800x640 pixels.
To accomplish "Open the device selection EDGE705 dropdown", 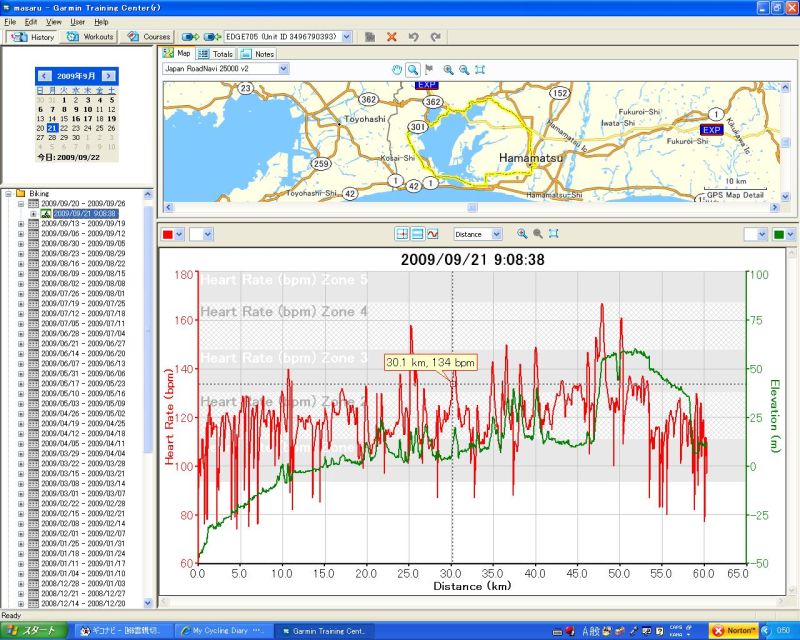I will 347,37.
